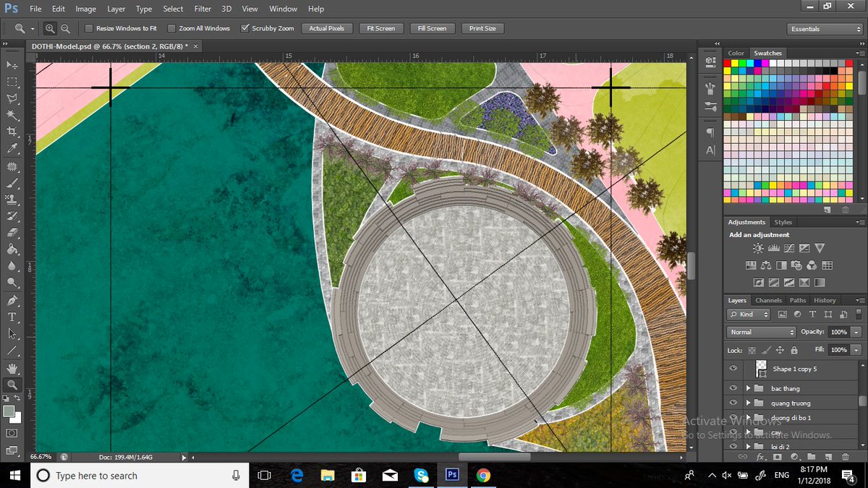Screen dimensions: 868x488
Task: Click the foreground color swatch
Action: (x=9, y=411)
